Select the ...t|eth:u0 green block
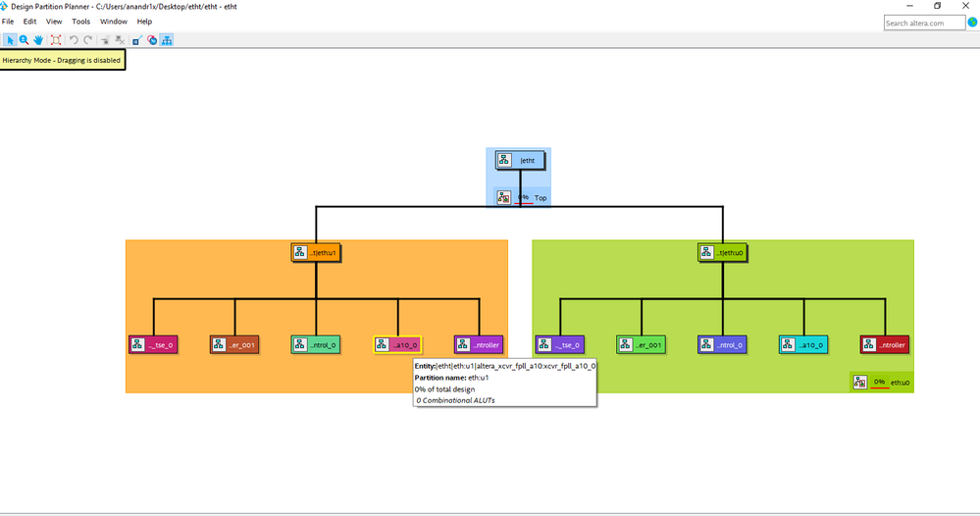The image size is (980, 516). (x=723, y=253)
